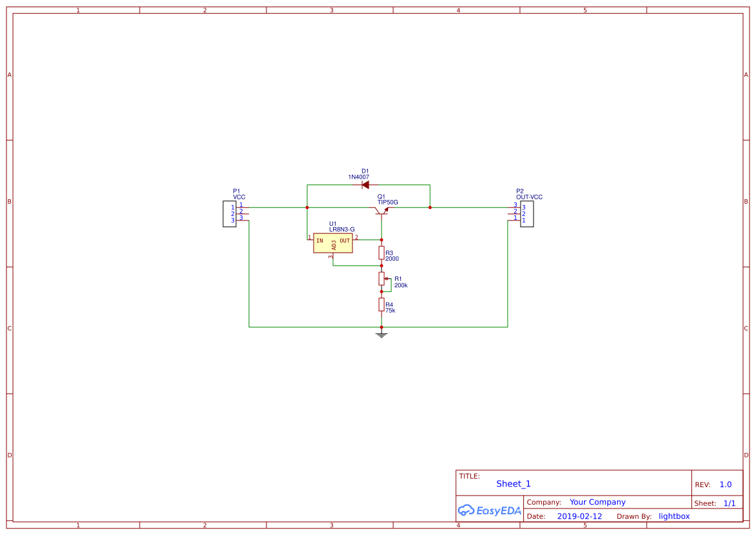756x535 pixels.
Task: Select the P2 OUT-VCC connector body
Action: (527, 213)
